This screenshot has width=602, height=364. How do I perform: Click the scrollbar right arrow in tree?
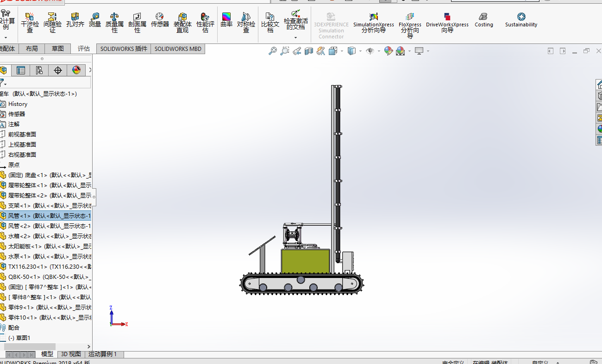tap(89, 346)
